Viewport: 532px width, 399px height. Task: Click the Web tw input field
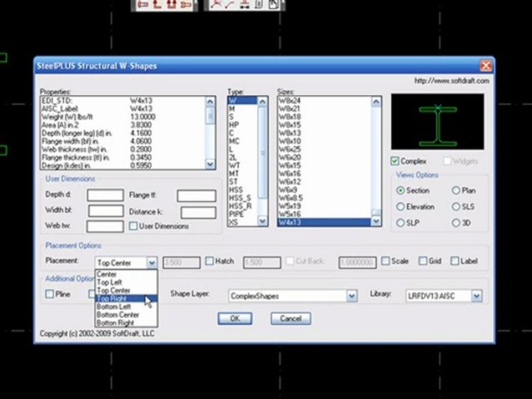pyautogui.click(x=105, y=226)
